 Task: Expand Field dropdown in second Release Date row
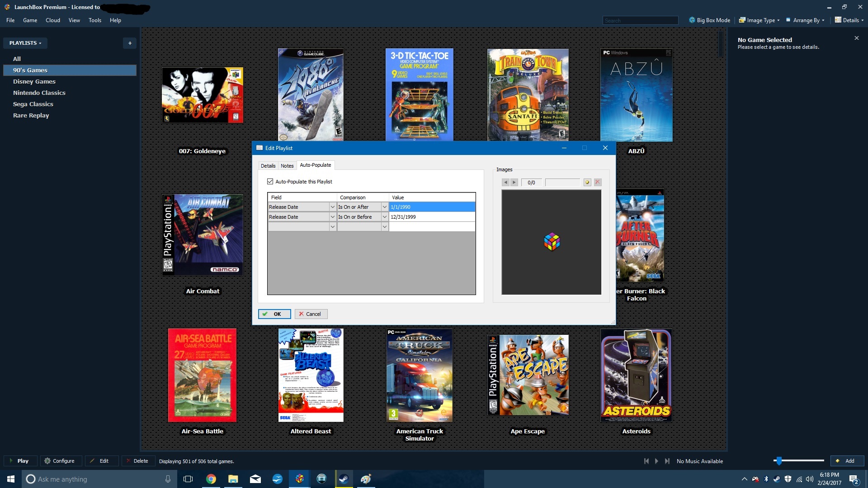point(333,217)
